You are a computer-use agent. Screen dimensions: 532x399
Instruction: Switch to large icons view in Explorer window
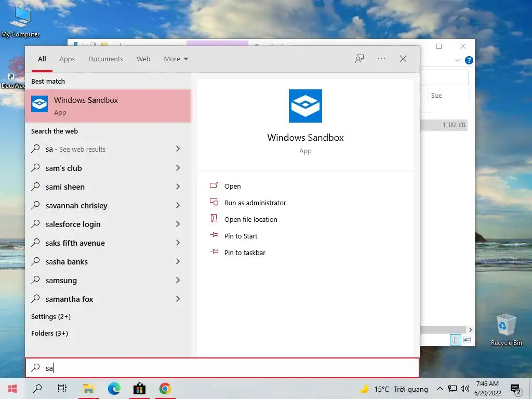467,340
